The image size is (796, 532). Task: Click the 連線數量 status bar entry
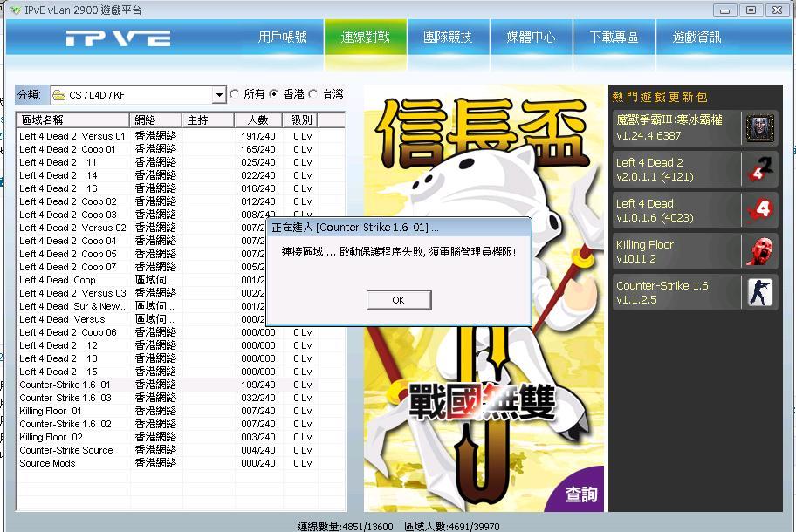tap(346, 527)
